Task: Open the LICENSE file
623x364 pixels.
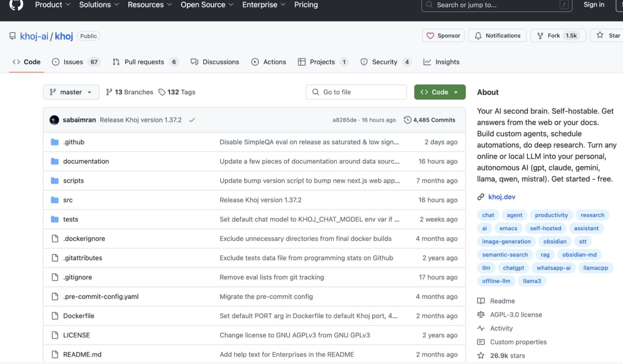Action: pyautogui.click(x=76, y=335)
